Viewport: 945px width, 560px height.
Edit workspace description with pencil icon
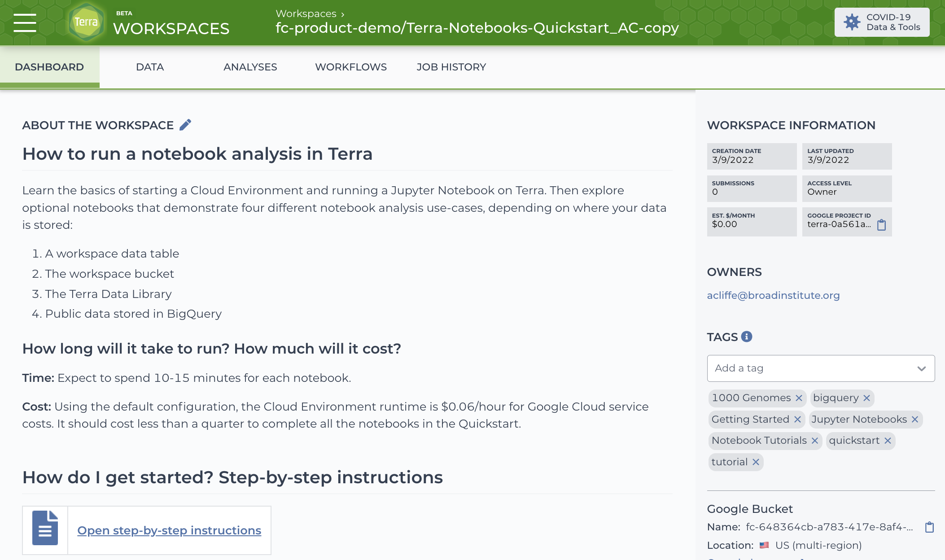point(185,125)
